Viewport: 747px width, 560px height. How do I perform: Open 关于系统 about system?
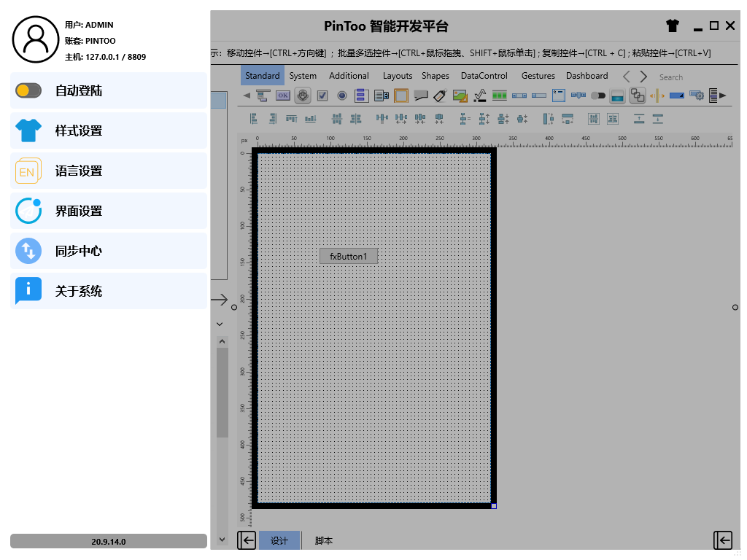(109, 290)
